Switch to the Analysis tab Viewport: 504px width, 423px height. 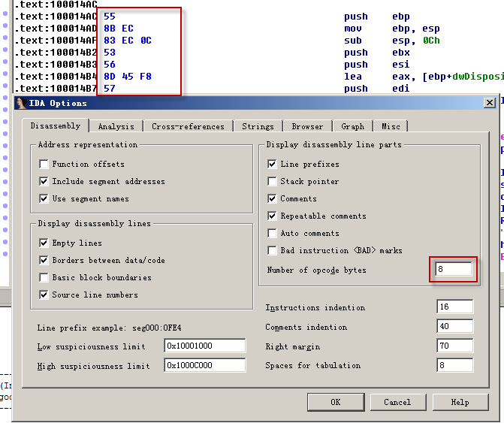[116, 126]
